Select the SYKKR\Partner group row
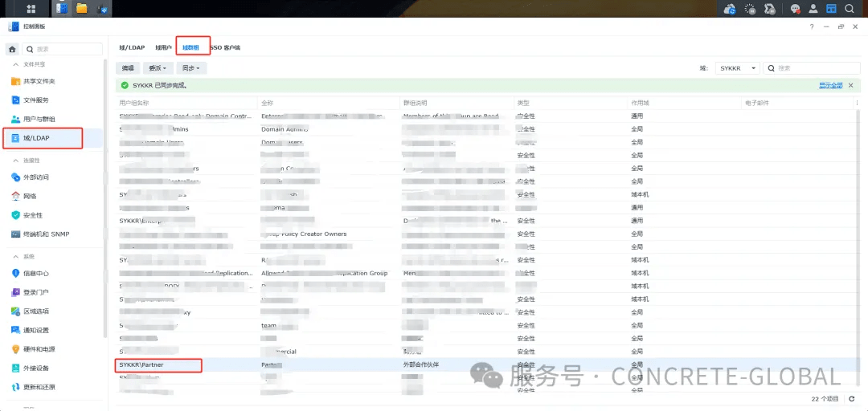The width and height of the screenshot is (868, 411). (x=158, y=364)
